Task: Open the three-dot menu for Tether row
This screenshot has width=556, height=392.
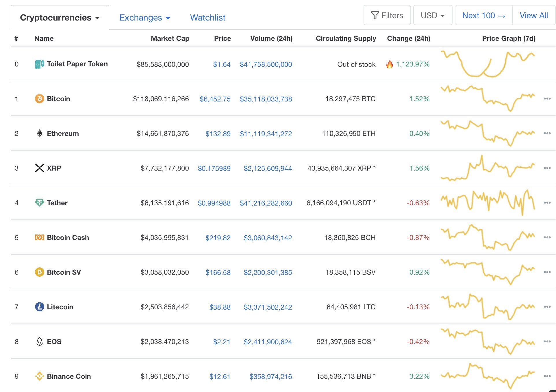Action: 547,203
